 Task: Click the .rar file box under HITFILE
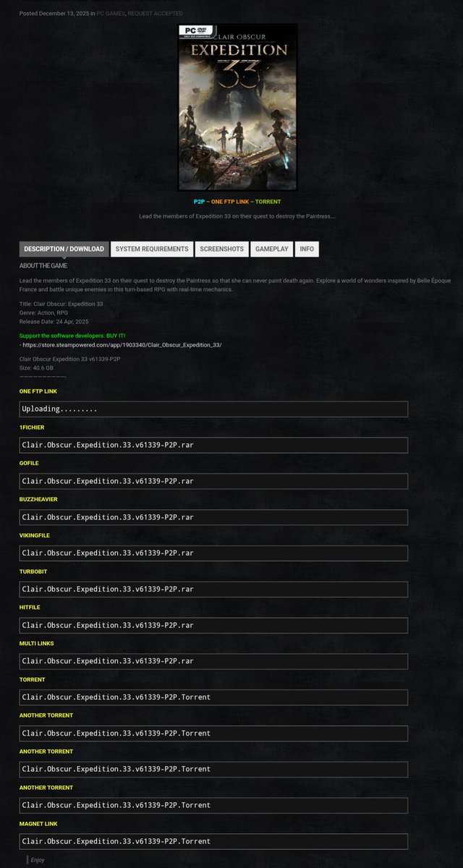click(x=213, y=625)
